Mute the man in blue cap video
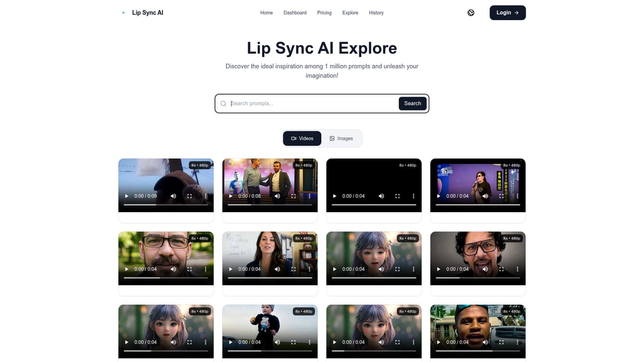This screenshot has height=362, width=644. pos(486,342)
